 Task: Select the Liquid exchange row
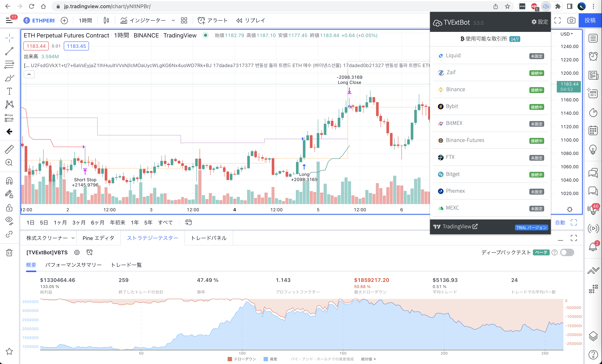tap(490, 56)
